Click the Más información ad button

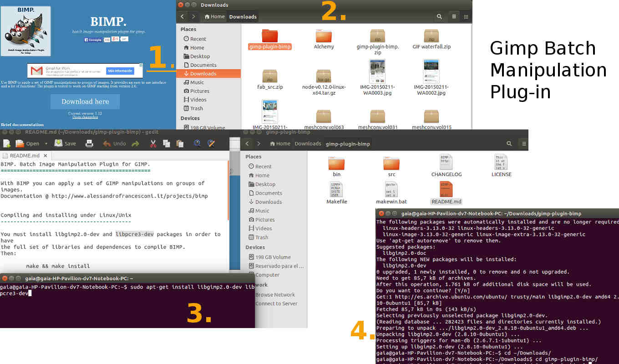point(120,71)
